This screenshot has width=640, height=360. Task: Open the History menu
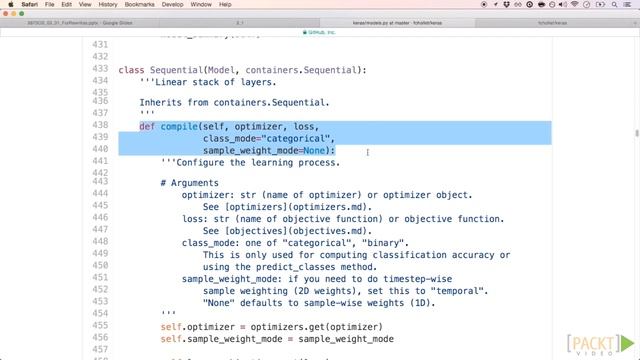pos(108,4)
